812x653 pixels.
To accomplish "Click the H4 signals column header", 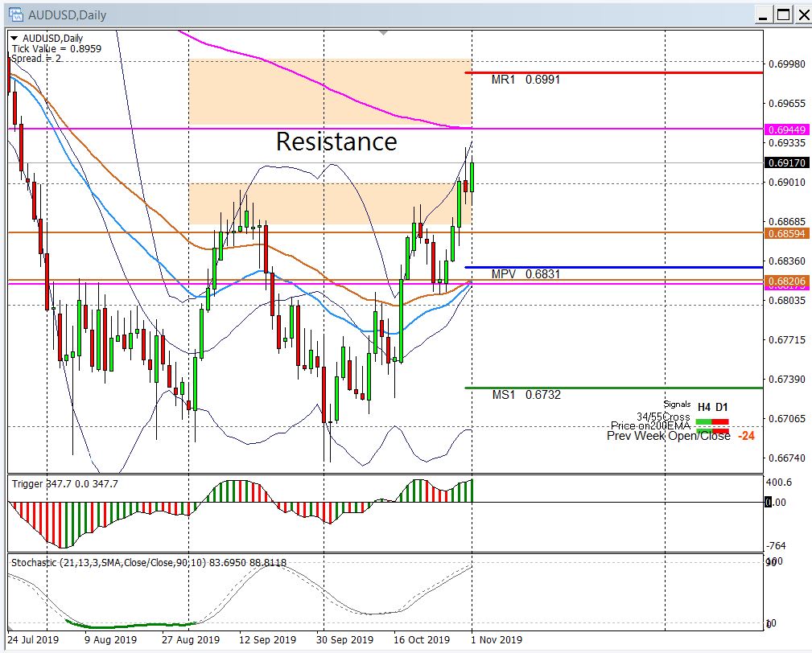I will click(703, 407).
